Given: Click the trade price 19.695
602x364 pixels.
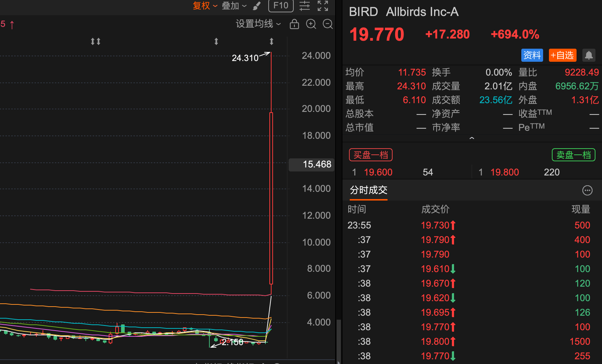Looking at the screenshot, I should pos(435,312).
